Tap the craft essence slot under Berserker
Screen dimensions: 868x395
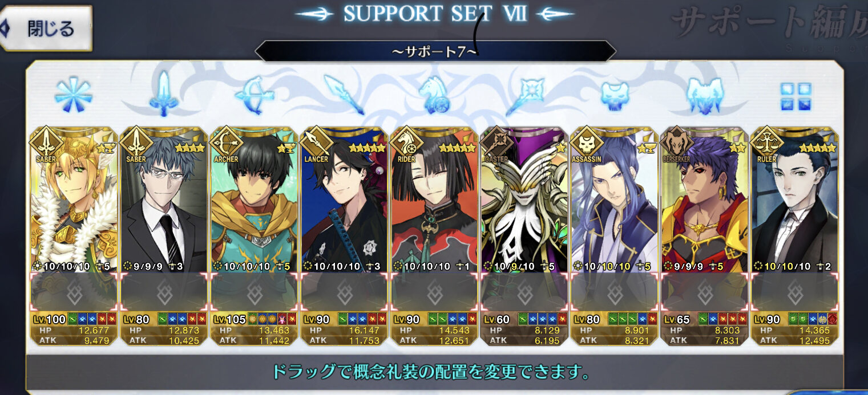705,292
